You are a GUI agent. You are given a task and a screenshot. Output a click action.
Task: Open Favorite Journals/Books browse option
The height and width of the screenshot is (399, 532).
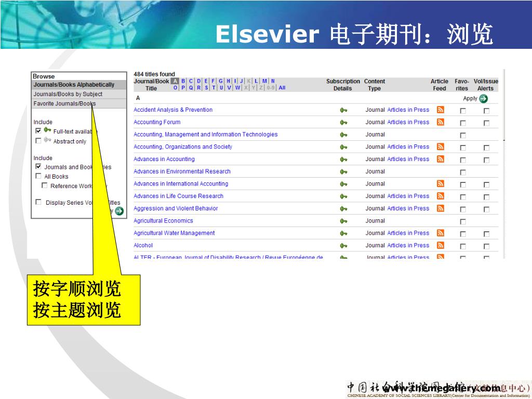click(x=79, y=103)
